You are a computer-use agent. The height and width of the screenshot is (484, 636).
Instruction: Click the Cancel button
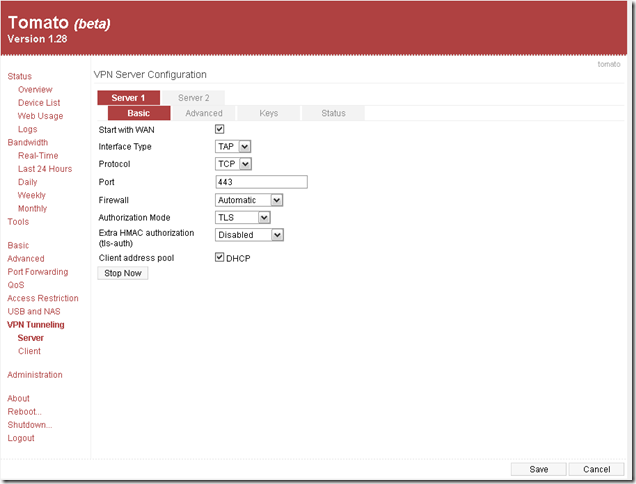pyautogui.click(x=596, y=469)
